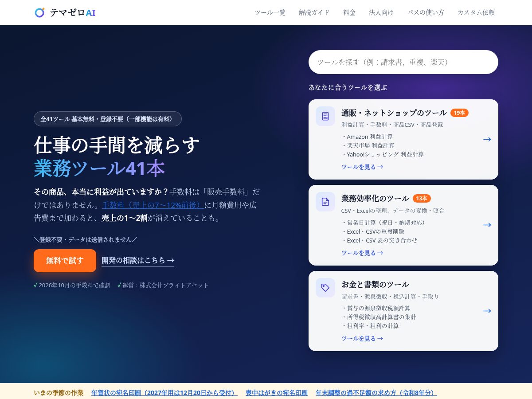The width and height of the screenshot is (532, 399).
Task: Click あなたに合うツールを選ぶ label
Action: [348, 87]
